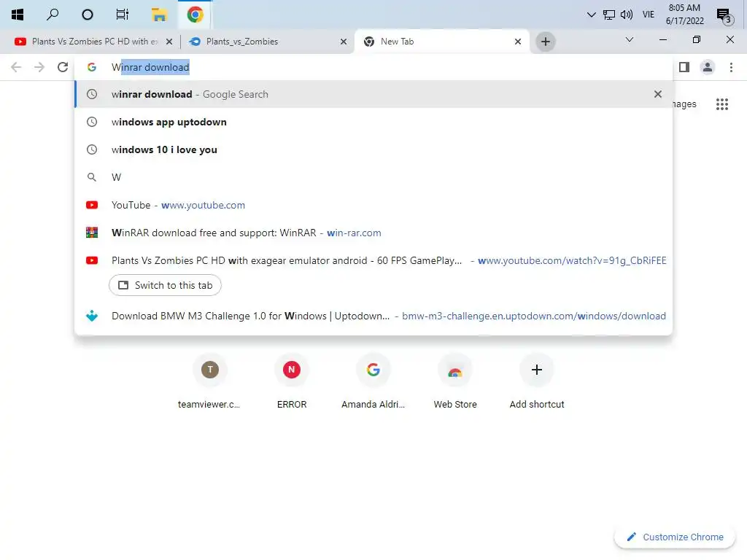Click the address bar with Winrar download
Image resolution: width=747 pixels, height=560 pixels.
(x=373, y=67)
